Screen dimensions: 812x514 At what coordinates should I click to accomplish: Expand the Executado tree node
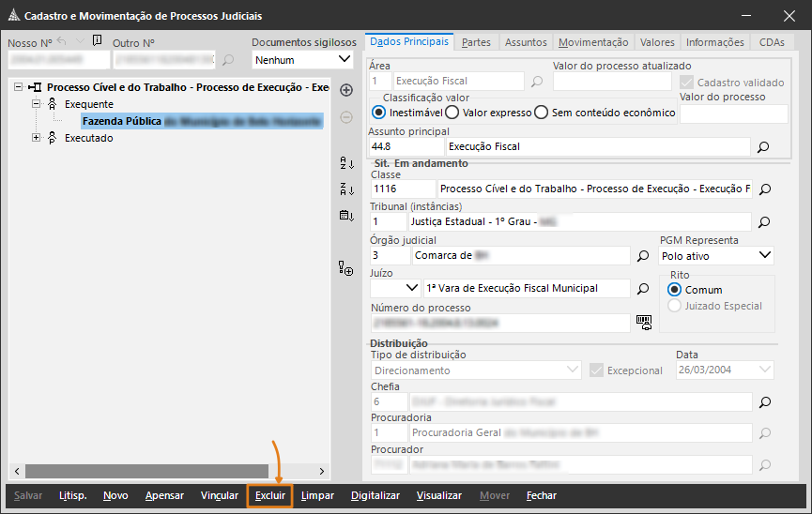point(37,138)
